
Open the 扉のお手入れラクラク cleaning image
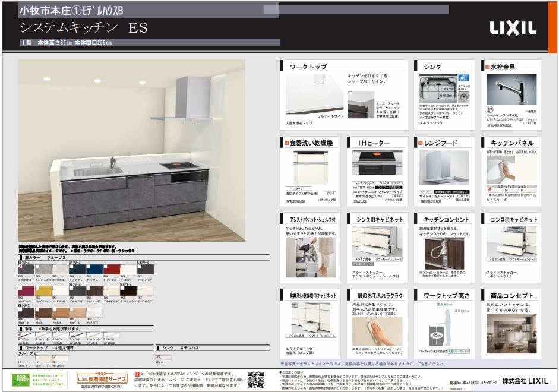click(x=377, y=331)
